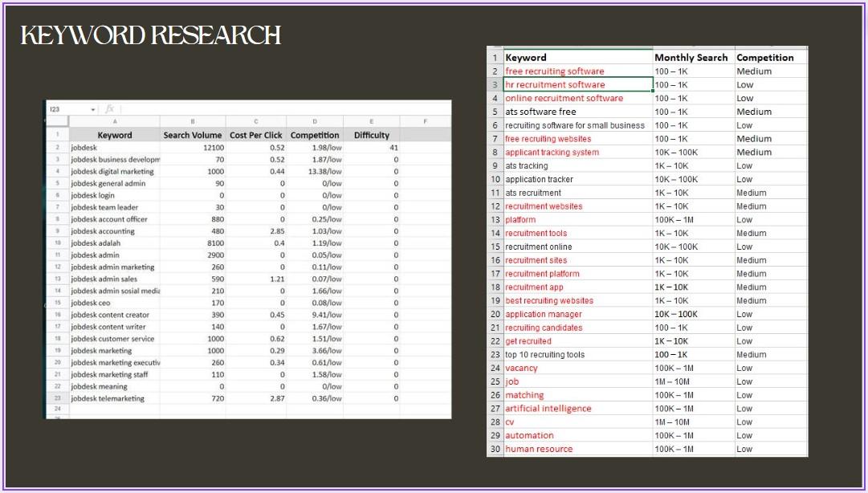
Task: Select the Cost Per Click header cell
Action: (255, 135)
